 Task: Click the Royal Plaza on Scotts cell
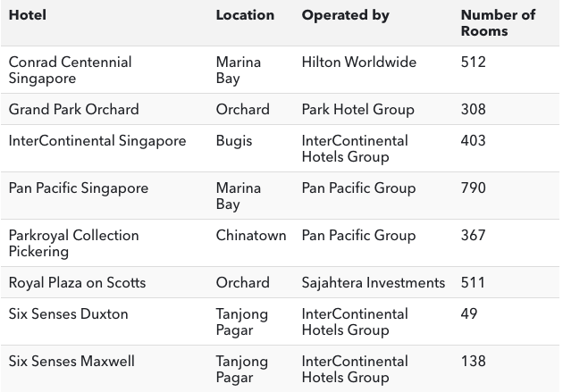pos(77,282)
